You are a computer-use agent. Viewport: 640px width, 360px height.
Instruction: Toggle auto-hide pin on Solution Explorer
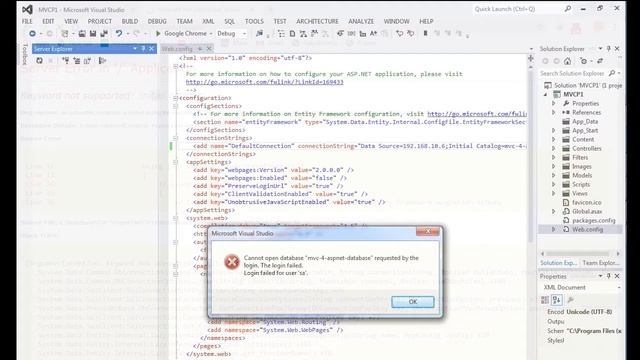[608, 49]
